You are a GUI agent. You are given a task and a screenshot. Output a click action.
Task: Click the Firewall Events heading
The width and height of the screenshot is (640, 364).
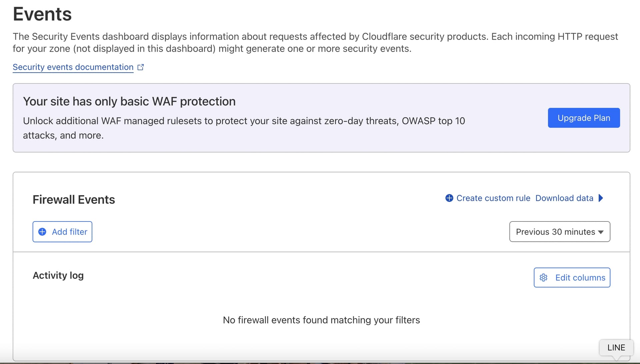(74, 199)
